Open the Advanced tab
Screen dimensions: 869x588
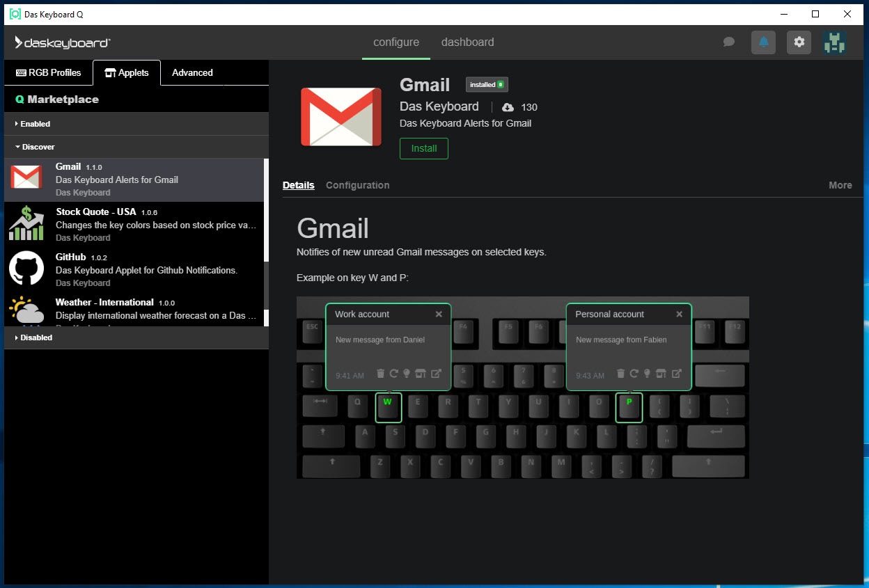tap(192, 72)
